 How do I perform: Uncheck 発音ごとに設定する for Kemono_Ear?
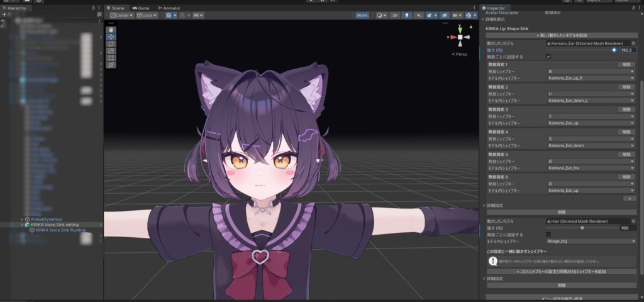(x=548, y=57)
